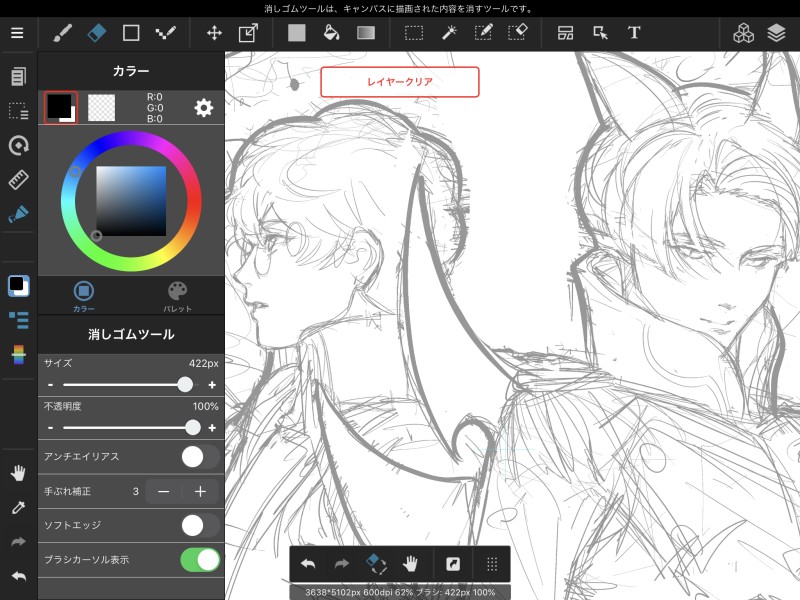Click the サイズ slider handle
Viewport: 800px width, 600px height.
pyautogui.click(x=185, y=385)
